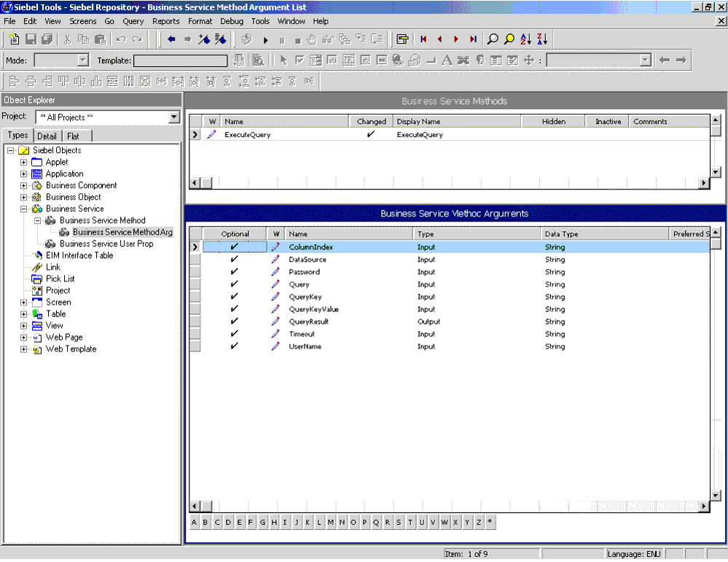Click the pencil icon on ExecuteQuery row
The width and height of the screenshot is (728, 562).
pos(212,135)
